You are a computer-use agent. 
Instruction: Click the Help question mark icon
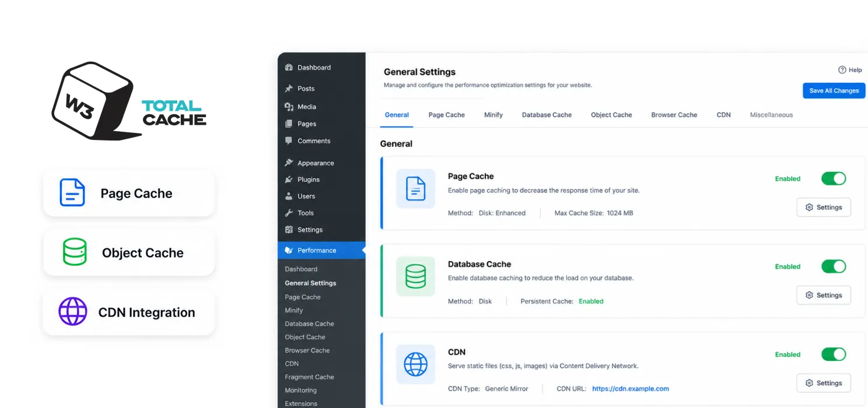(842, 70)
